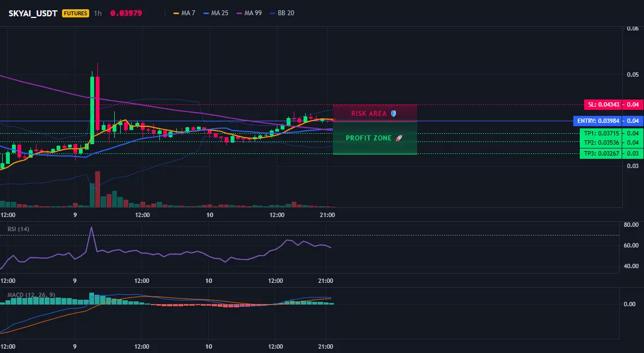This screenshot has width=644, height=353.
Task: Click the 0.03979 current price
Action: click(x=126, y=13)
